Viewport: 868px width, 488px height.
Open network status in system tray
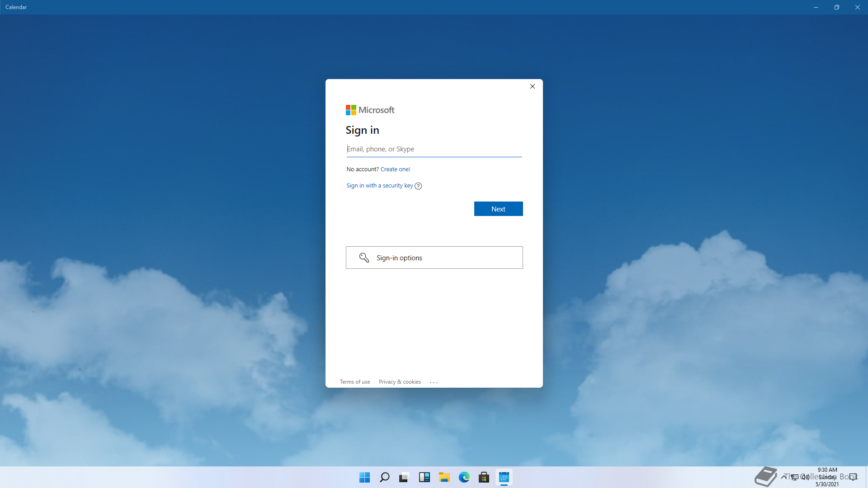794,477
